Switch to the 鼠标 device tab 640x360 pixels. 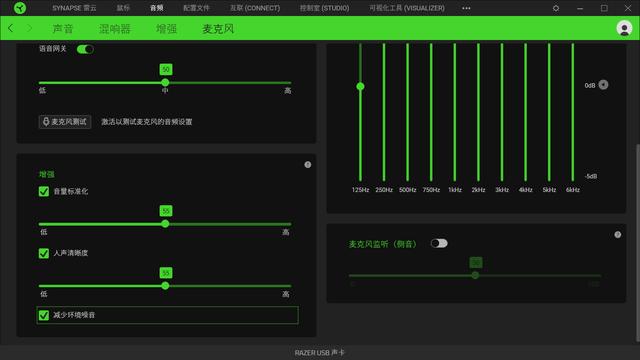pyautogui.click(x=123, y=8)
